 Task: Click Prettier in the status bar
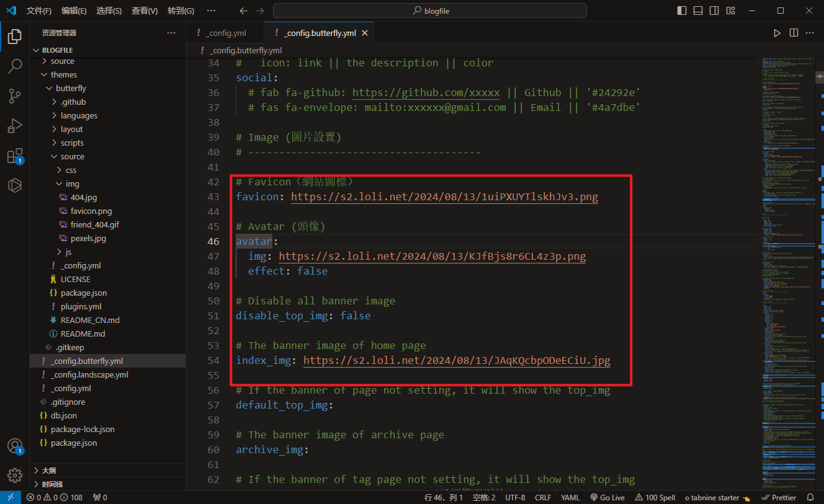click(x=779, y=497)
